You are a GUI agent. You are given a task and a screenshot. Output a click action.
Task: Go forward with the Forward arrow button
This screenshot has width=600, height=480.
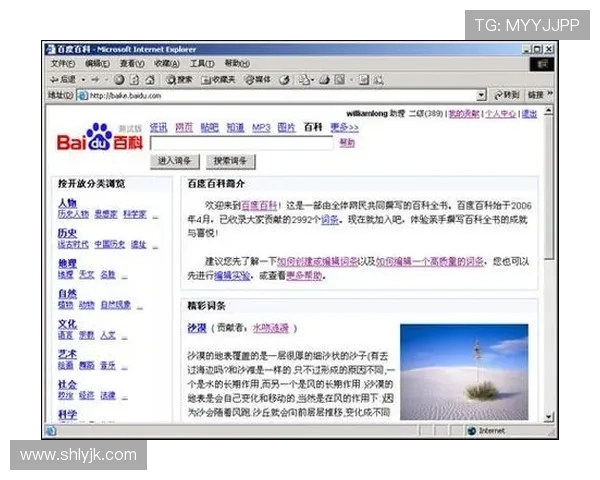pyautogui.click(x=95, y=80)
